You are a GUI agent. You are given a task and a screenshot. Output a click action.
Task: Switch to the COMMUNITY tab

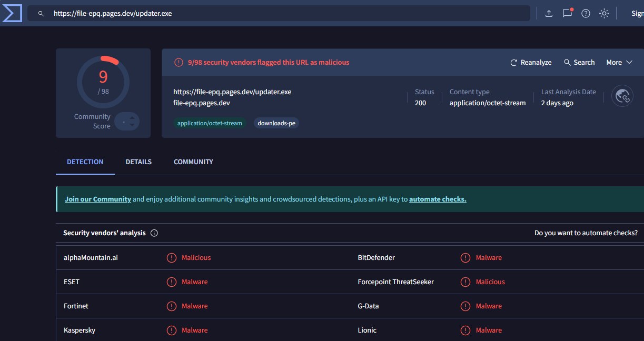(x=193, y=162)
